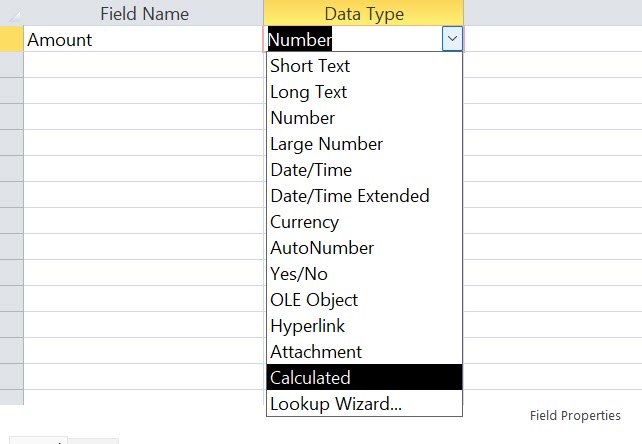Screen dimensions: 642x444
Task: Select Short Text from the list
Action: point(364,66)
